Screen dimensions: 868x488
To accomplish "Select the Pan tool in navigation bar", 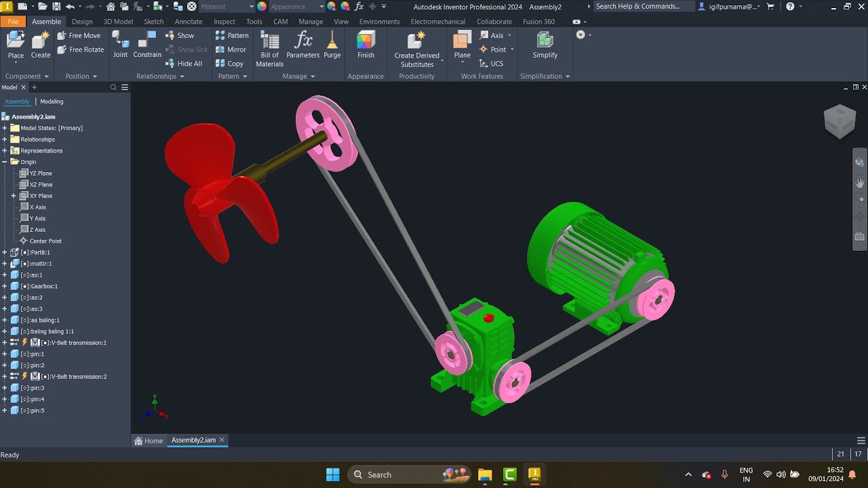I will [860, 182].
